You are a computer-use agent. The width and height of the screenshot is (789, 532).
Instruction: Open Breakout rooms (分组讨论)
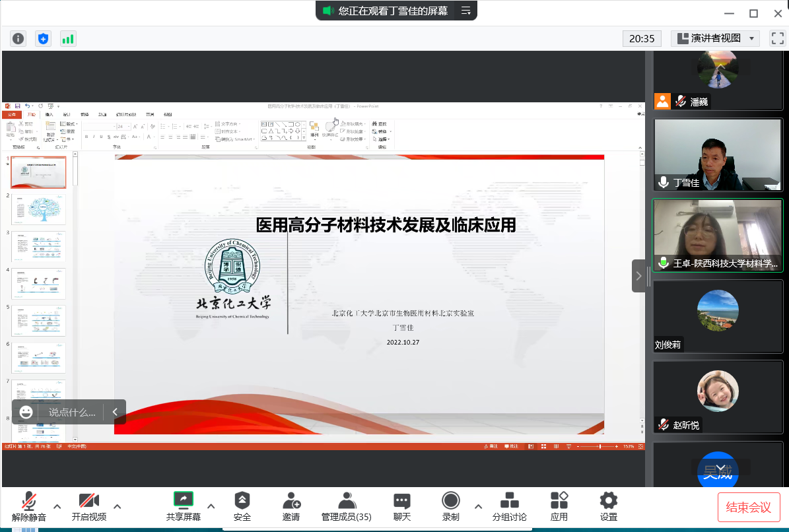tap(509, 506)
